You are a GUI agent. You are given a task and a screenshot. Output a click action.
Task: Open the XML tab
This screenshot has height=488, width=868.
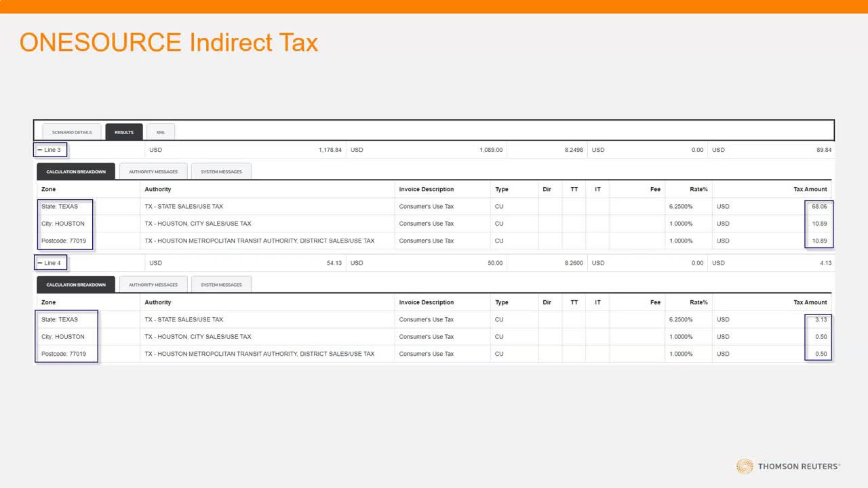pos(161,132)
